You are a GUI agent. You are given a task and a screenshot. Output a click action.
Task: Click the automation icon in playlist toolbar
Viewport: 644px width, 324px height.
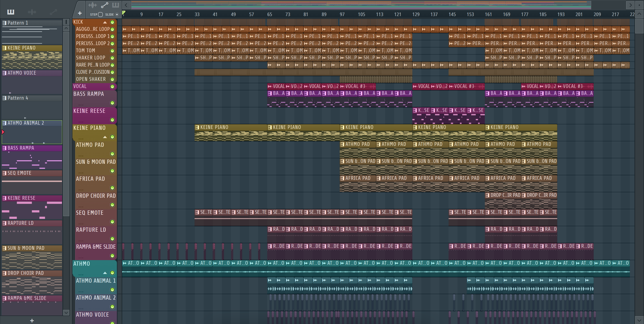point(104,5)
